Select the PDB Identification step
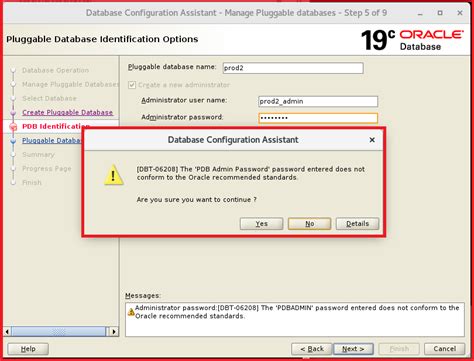This screenshot has height=361, width=474. [56, 126]
